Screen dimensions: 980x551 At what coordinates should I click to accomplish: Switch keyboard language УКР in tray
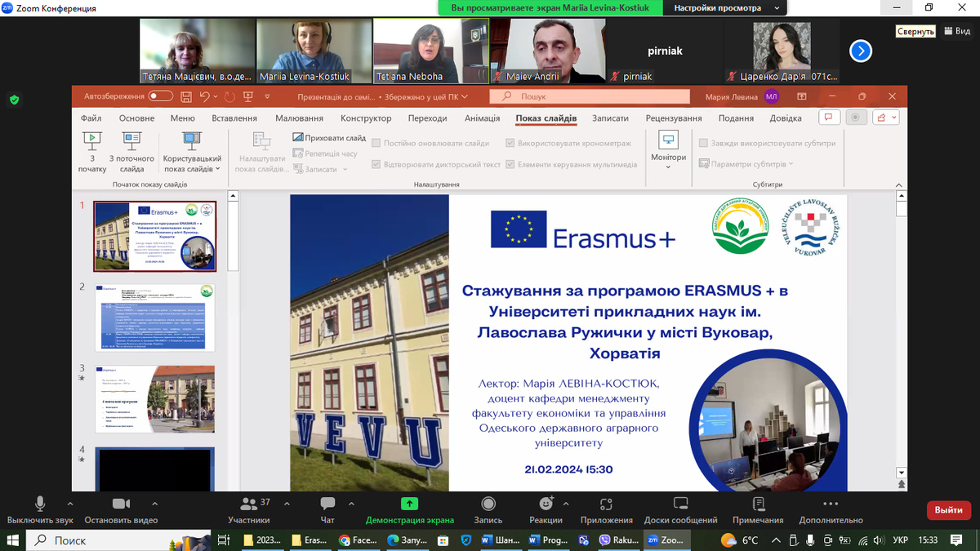click(900, 540)
